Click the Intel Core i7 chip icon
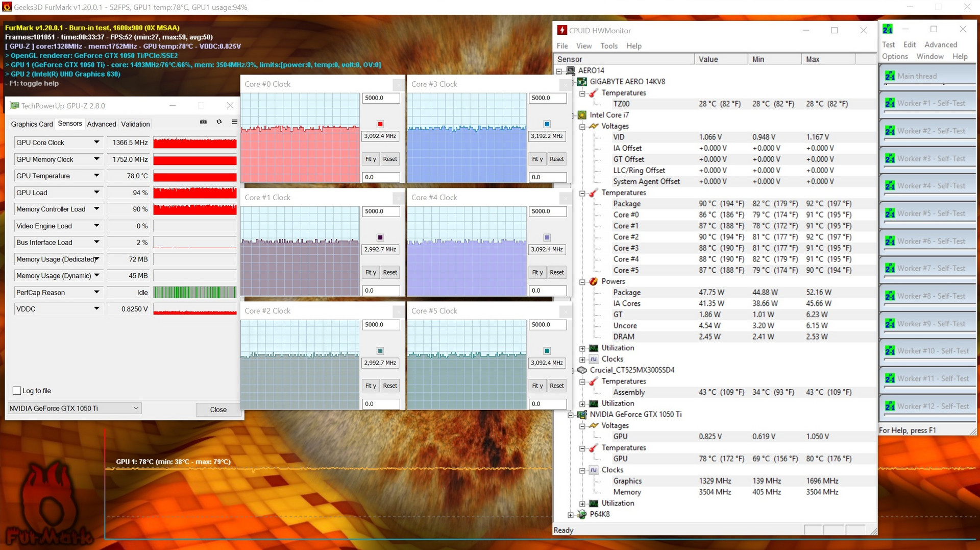980x550 pixels. 582,115
